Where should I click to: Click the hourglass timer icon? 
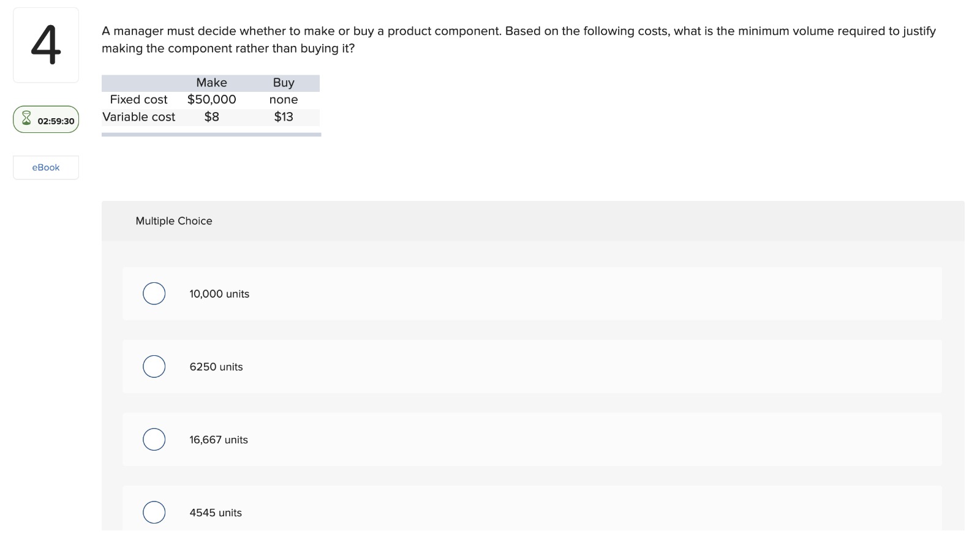pyautogui.click(x=26, y=119)
